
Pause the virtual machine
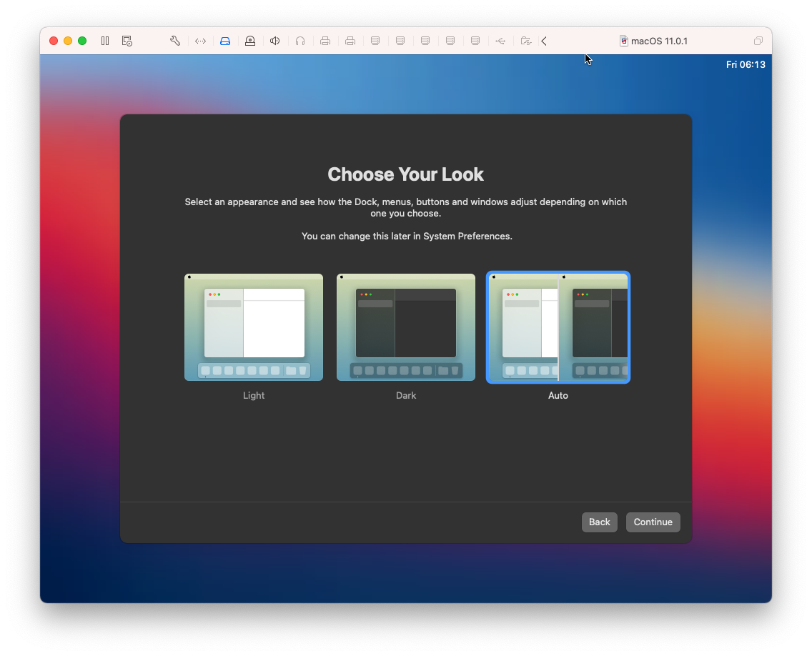[x=105, y=41]
